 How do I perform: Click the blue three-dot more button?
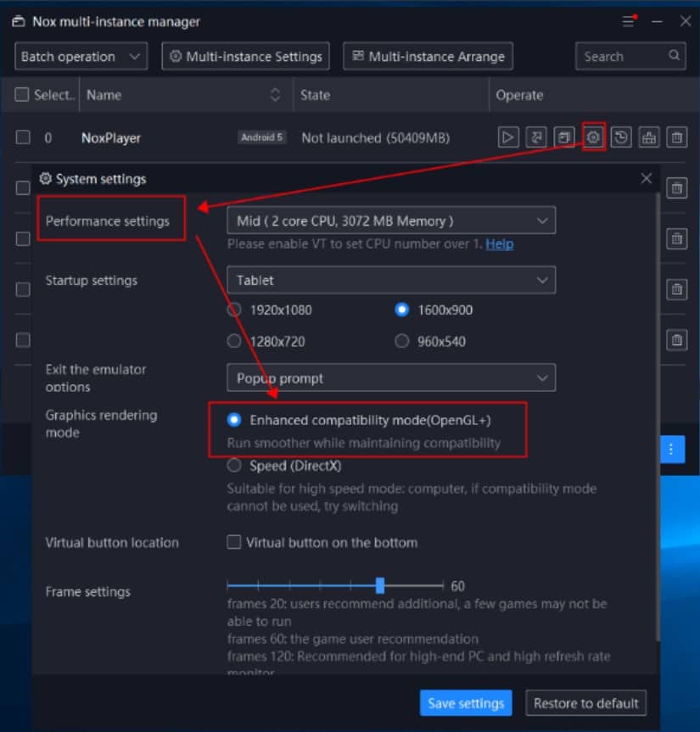click(x=671, y=449)
